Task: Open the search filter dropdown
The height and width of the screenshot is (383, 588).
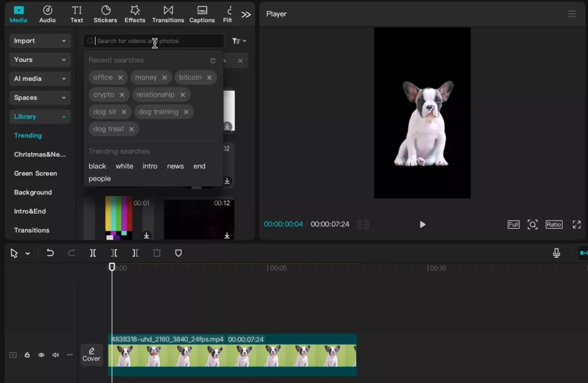Action: coord(239,41)
